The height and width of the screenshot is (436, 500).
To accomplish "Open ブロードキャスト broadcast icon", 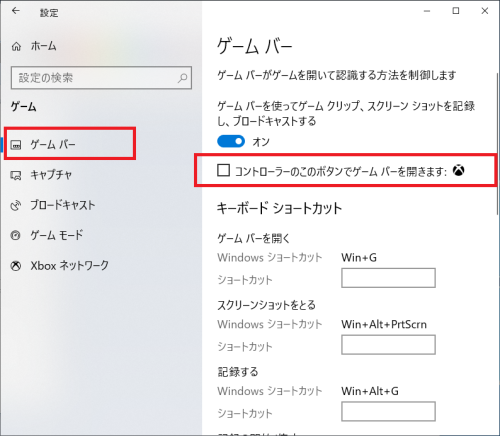I will [16, 205].
